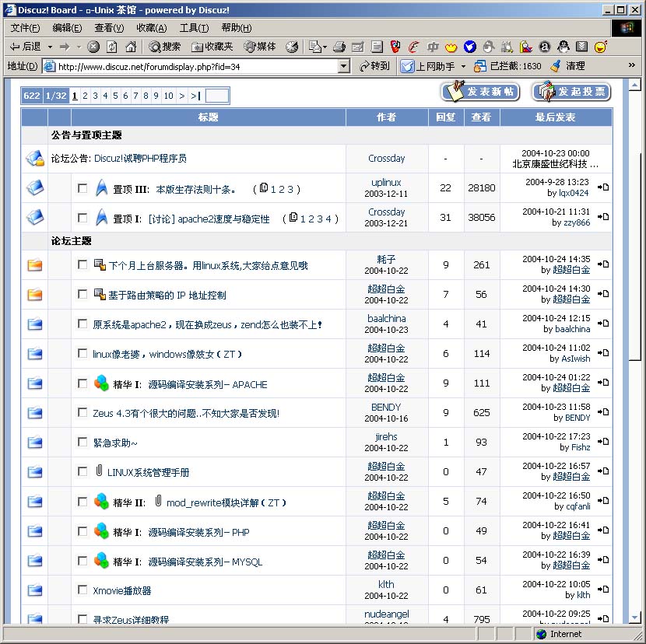The image size is (646, 644).
Task: Click the Refresh page toolbar icon
Action: click(112, 47)
